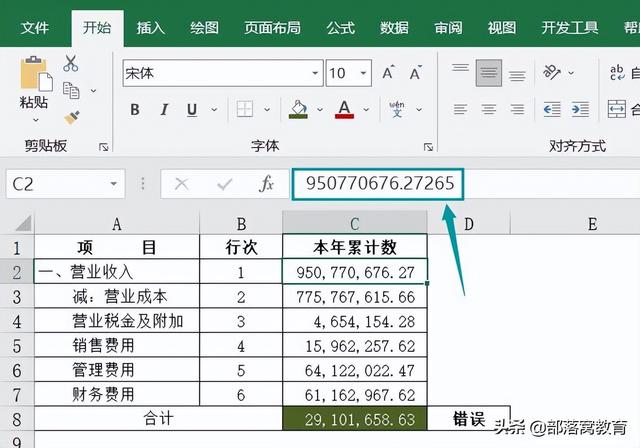Viewport: 640px width, 448px height.
Task: Click the Name Box showing C2
Action: (65, 184)
